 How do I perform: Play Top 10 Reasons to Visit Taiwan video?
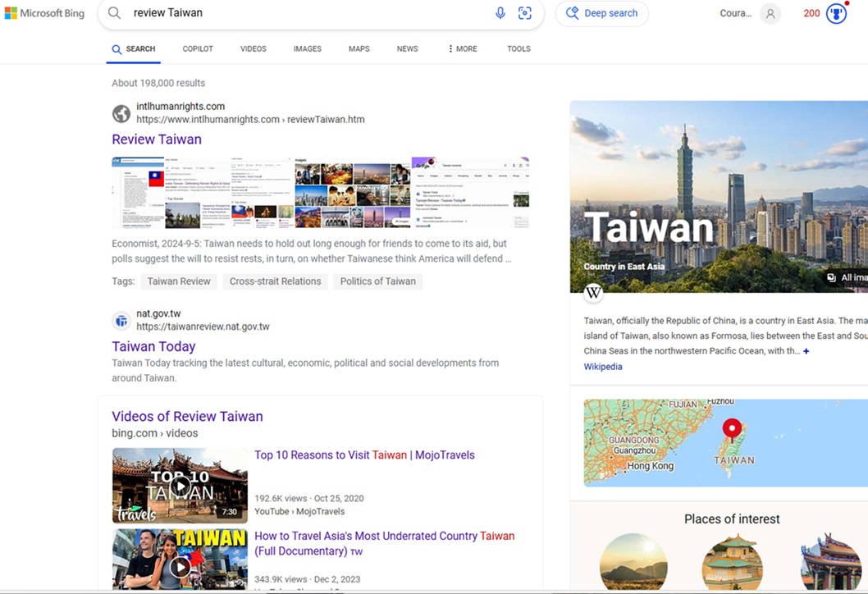180,486
